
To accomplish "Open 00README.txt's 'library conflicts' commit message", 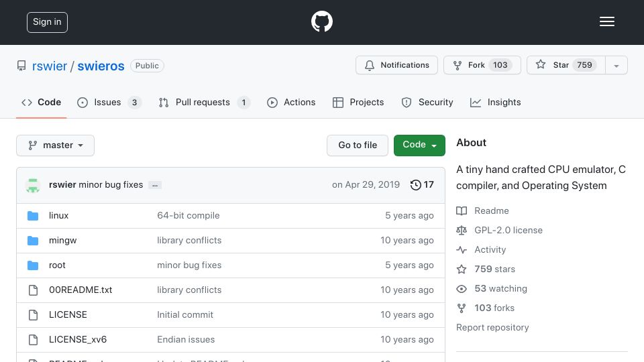I will click(189, 290).
